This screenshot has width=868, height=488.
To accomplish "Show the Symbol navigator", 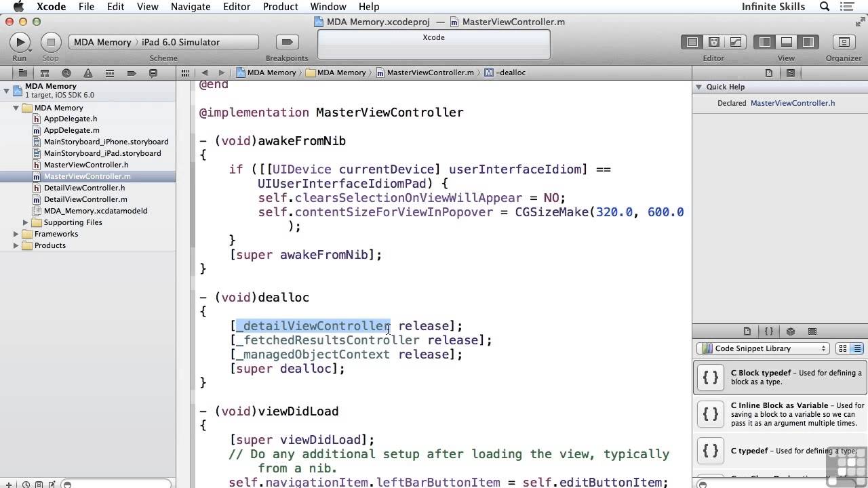I will (45, 73).
